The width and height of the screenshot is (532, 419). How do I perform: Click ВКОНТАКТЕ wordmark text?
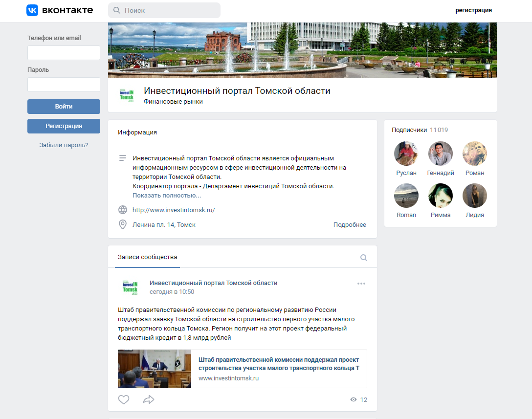[x=67, y=10]
